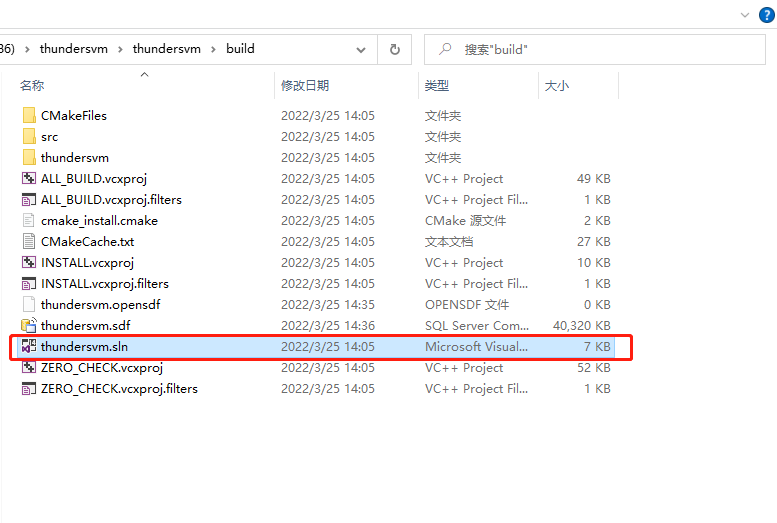
Task: Click the search magnifier icon
Action: point(445,49)
